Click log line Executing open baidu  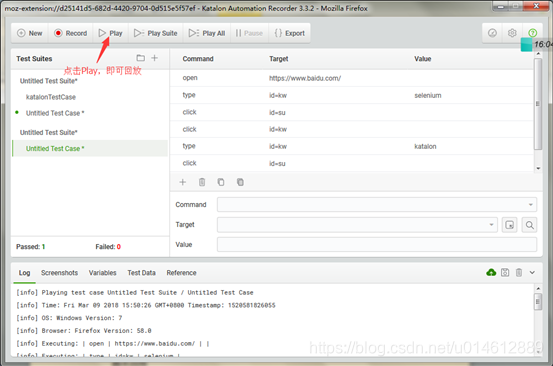tap(113, 343)
